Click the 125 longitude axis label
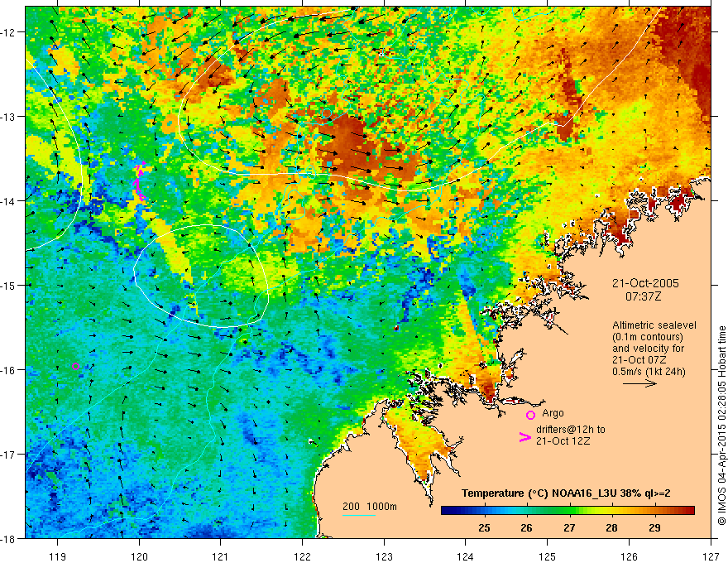The height and width of the screenshot is (563, 728). coord(548,556)
